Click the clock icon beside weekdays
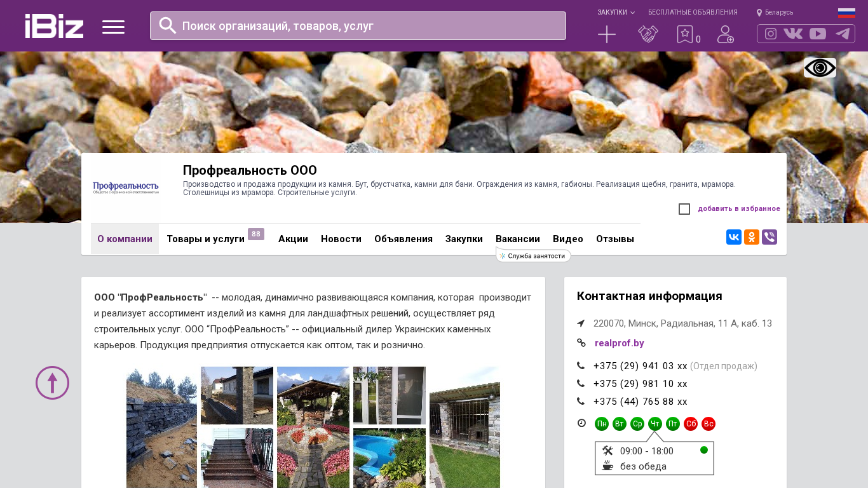868x488 pixels. tap(581, 423)
